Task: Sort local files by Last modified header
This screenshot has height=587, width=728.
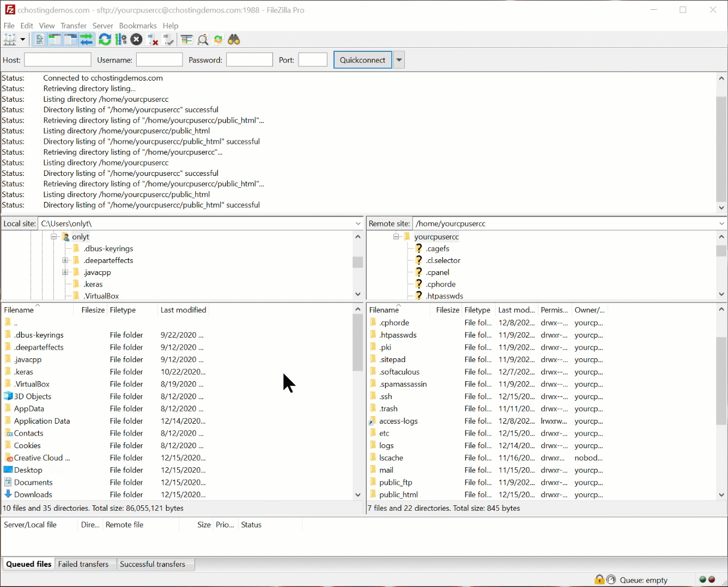Action: click(183, 310)
